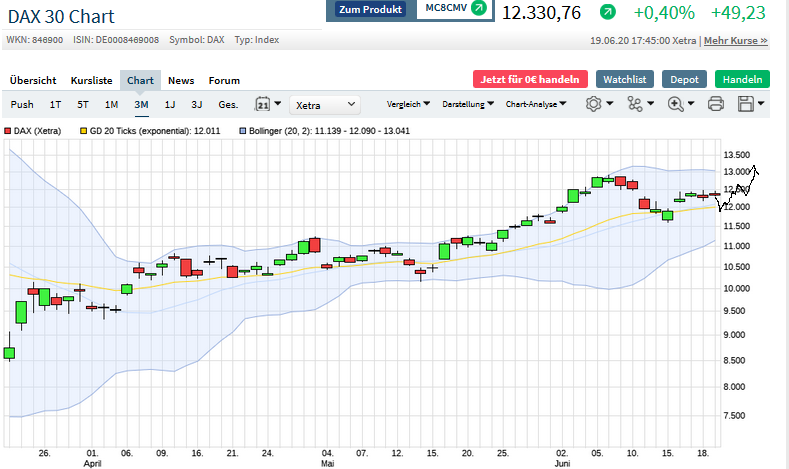Print the chart using printer icon
This screenshot has width=789, height=469.
(x=716, y=104)
